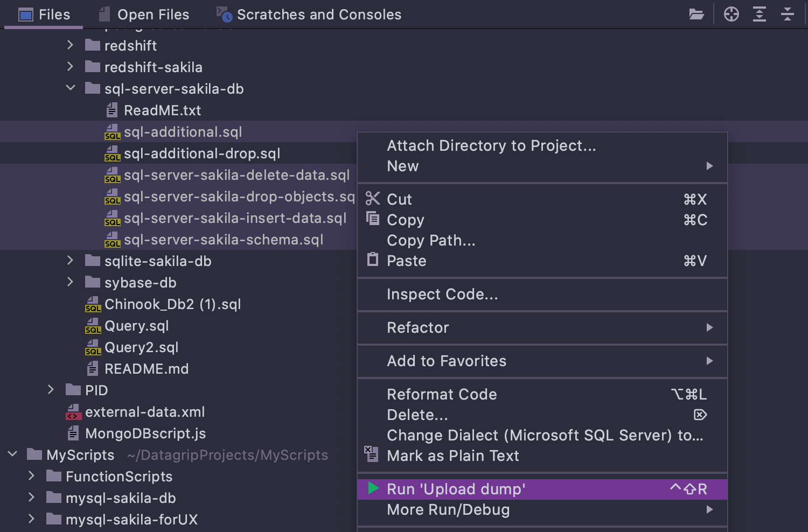Screen dimensions: 808x532
Task: Select the Query.sql file
Action: (136, 326)
